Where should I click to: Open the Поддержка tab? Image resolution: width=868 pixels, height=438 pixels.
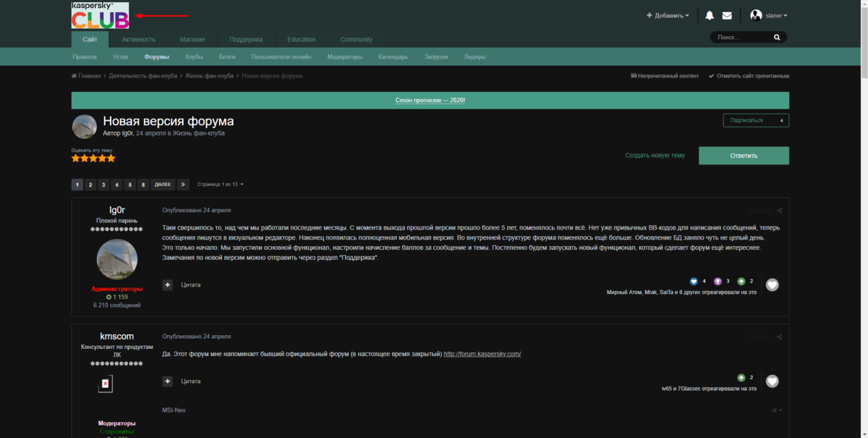(x=246, y=39)
